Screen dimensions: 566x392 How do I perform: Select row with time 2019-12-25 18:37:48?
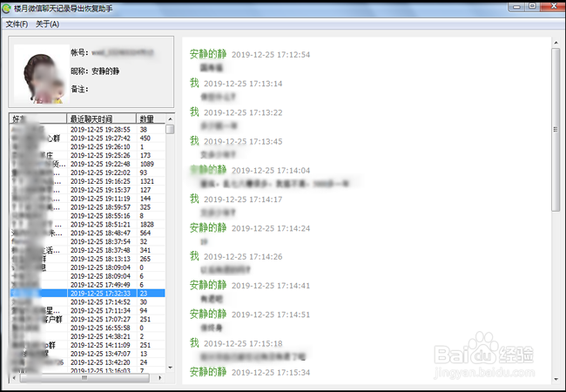pyautogui.click(x=87, y=251)
